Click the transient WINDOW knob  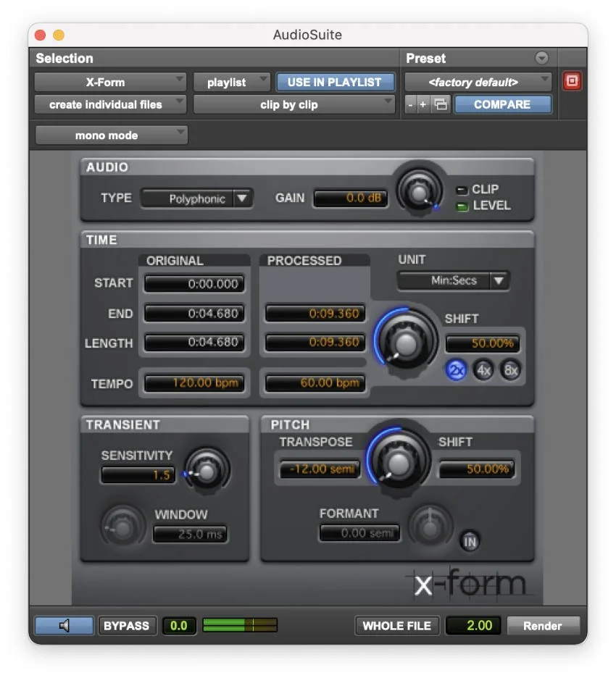123,527
